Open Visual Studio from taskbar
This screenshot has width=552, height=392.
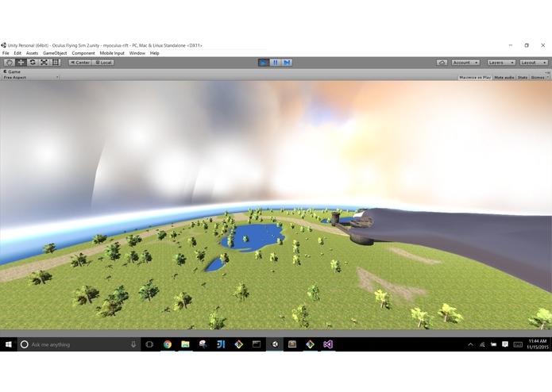click(x=328, y=344)
